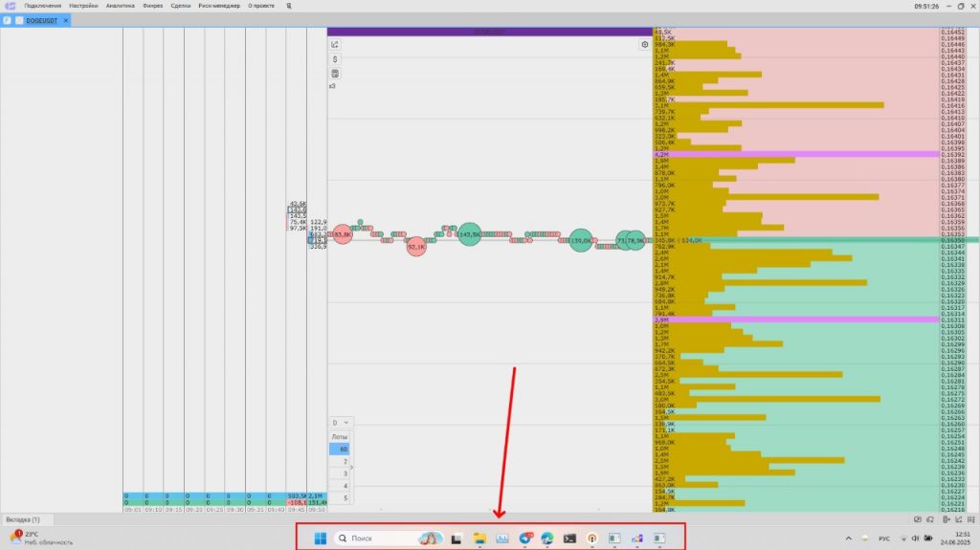
Task: Click the green 139,0K trade bubble
Action: pyautogui.click(x=581, y=241)
